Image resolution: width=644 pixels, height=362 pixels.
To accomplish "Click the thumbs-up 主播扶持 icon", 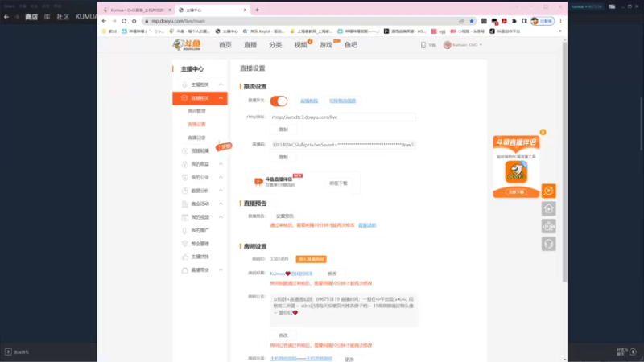I will 185,257.
